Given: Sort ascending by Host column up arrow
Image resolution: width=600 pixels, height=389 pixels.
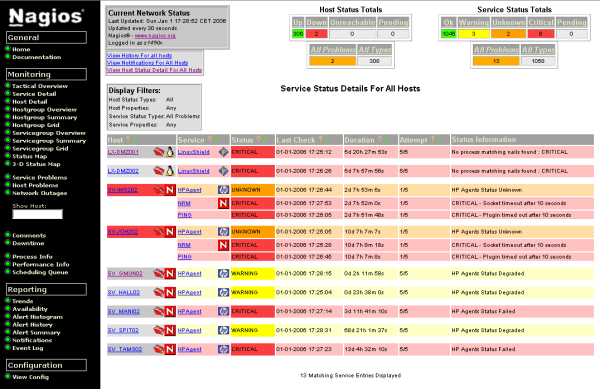Looking at the screenshot, I should [128, 140].
